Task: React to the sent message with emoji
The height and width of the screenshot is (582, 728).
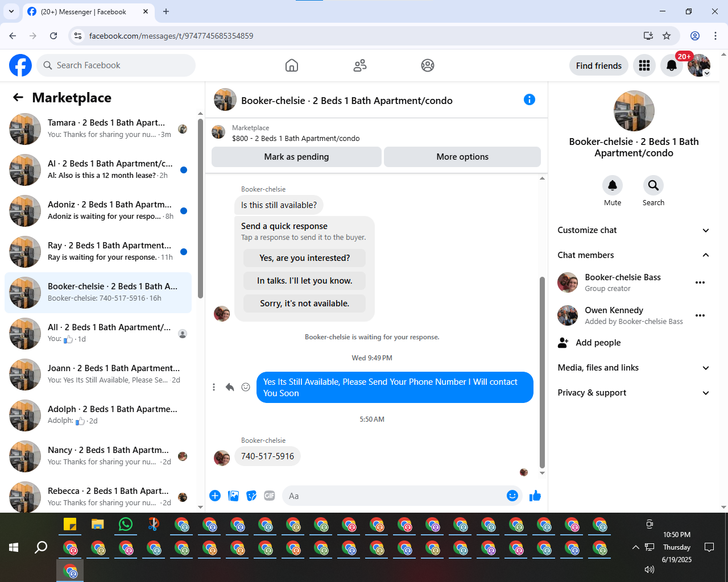Action: coord(246,387)
